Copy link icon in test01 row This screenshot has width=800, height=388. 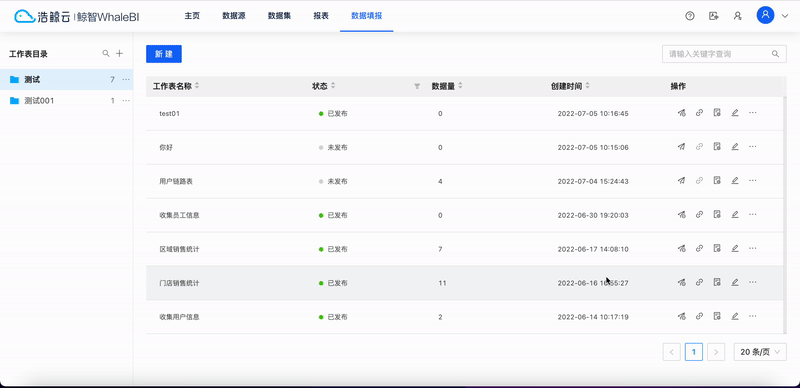tap(699, 113)
